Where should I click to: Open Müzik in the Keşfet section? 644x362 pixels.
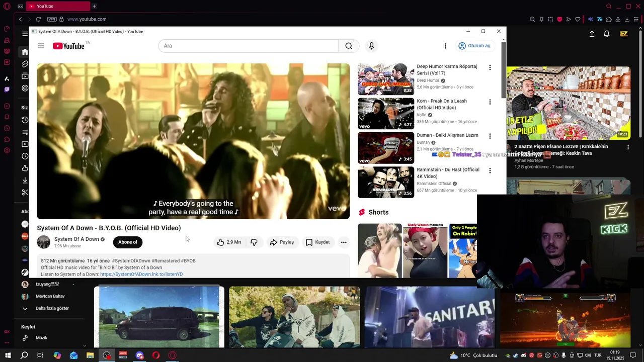pyautogui.click(x=41, y=338)
